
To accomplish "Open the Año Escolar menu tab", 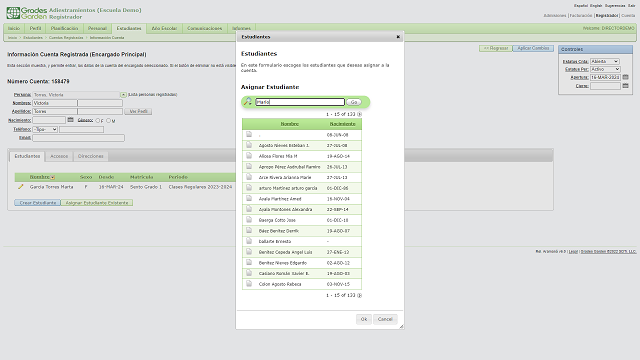I will click(164, 28).
